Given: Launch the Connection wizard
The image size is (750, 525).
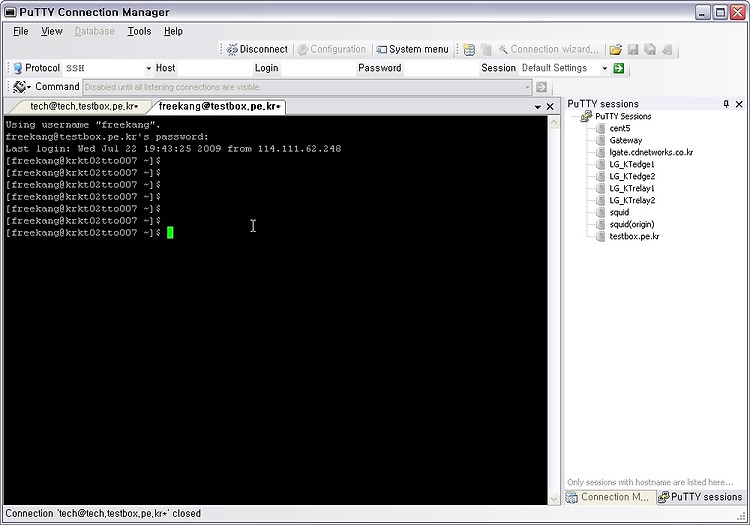Looking at the screenshot, I should point(548,49).
